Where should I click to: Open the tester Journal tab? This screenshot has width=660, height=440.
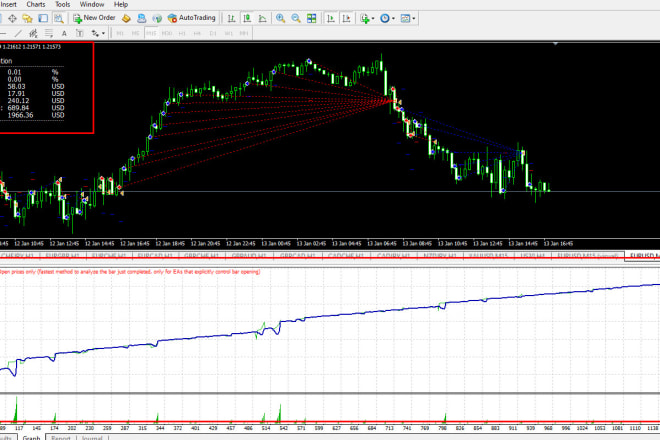point(92,437)
